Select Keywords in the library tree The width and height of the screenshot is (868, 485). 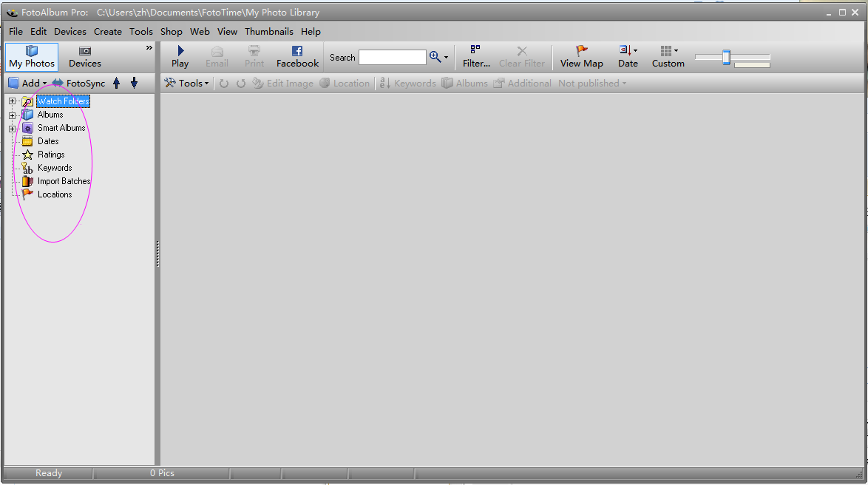[55, 168]
